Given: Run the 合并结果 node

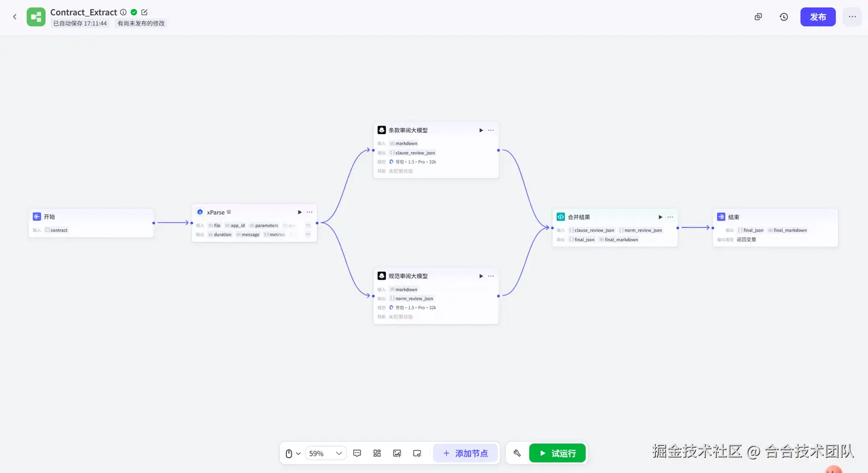Looking at the screenshot, I should coord(660,217).
